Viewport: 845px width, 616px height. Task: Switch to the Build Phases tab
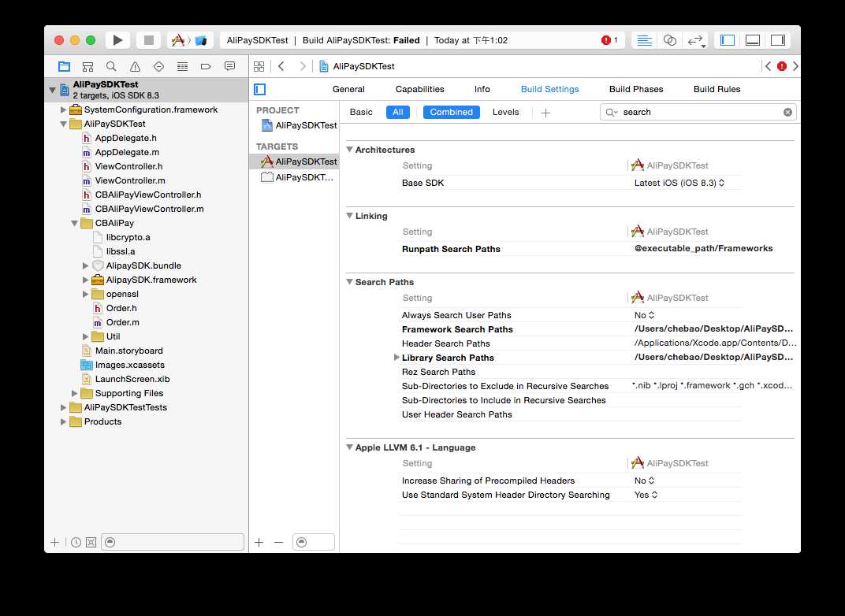pyautogui.click(x=636, y=89)
